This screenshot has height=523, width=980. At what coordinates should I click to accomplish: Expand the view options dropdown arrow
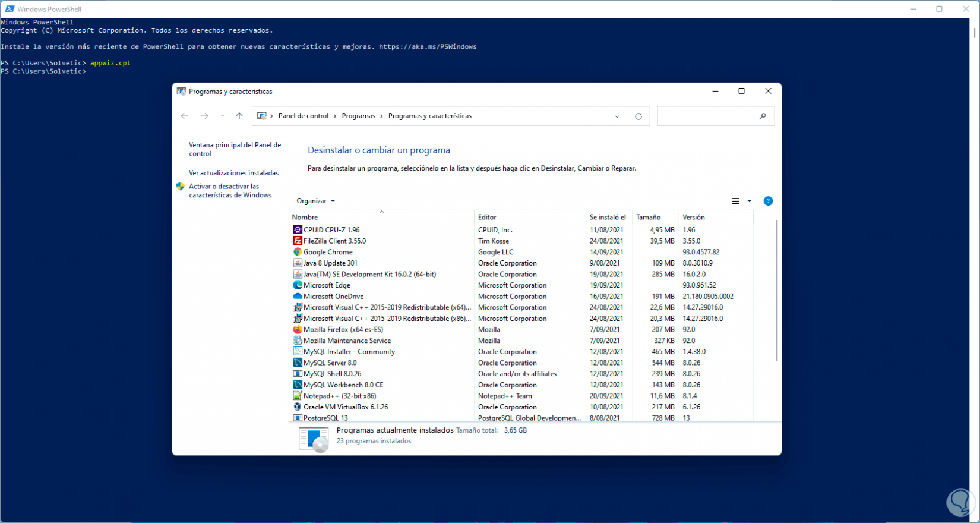coord(749,201)
